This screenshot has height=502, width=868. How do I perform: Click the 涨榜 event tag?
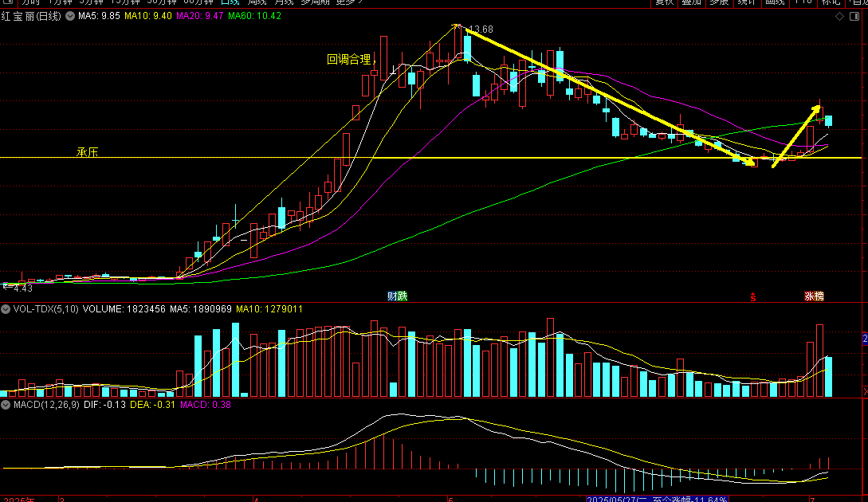click(x=815, y=296)
